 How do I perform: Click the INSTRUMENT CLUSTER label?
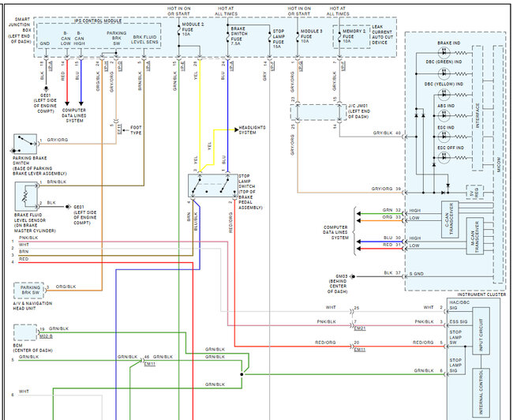481,294
